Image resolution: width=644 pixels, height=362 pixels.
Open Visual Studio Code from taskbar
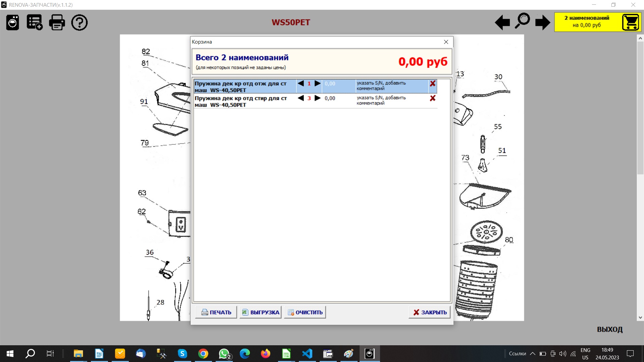[307, 354]
